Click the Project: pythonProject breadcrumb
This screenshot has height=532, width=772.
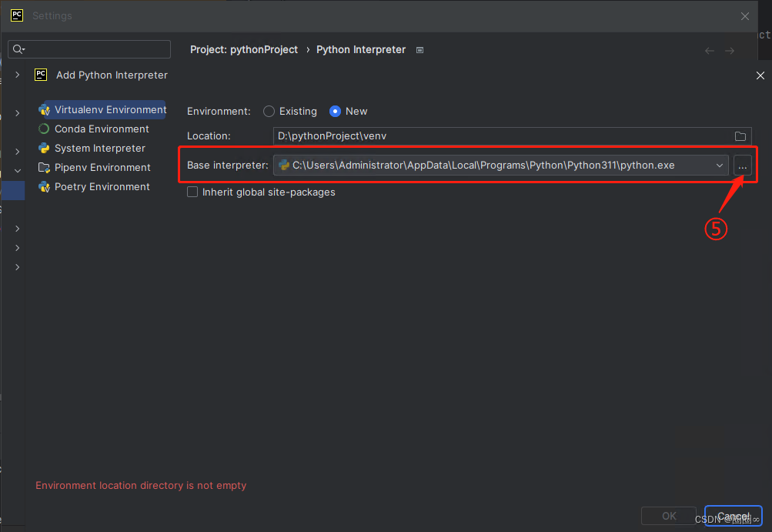click(244, 50)
